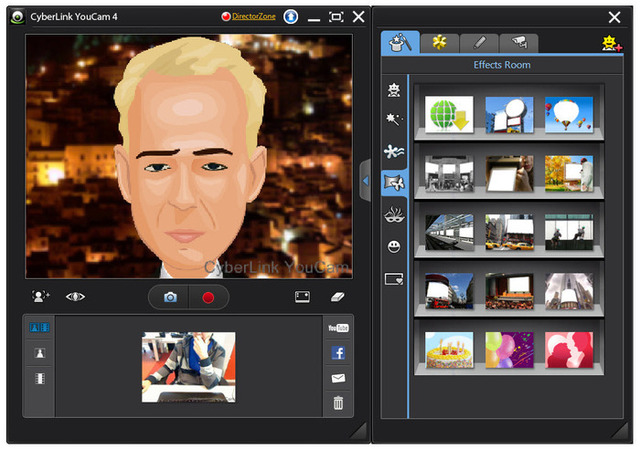Apply the train station platform scene
The height and width of the screenshot is (449, 640).
click(449, 232)
